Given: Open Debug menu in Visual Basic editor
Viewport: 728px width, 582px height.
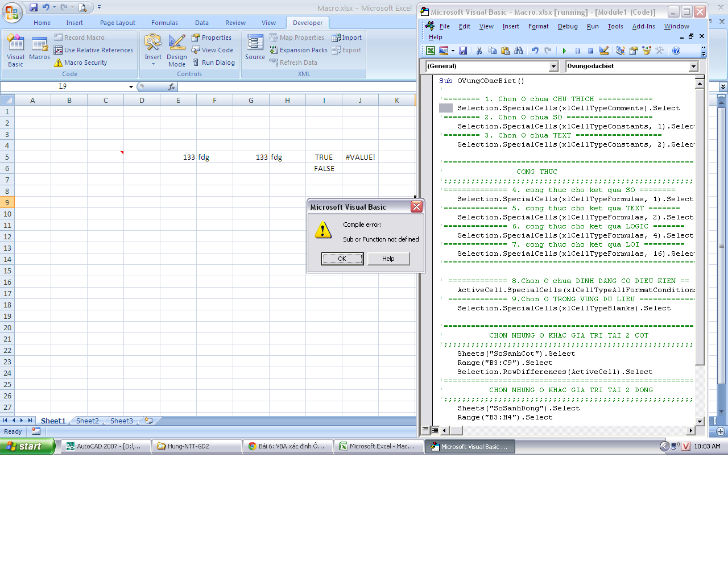Looking at the screenshot, I should (x=568, y=26).
